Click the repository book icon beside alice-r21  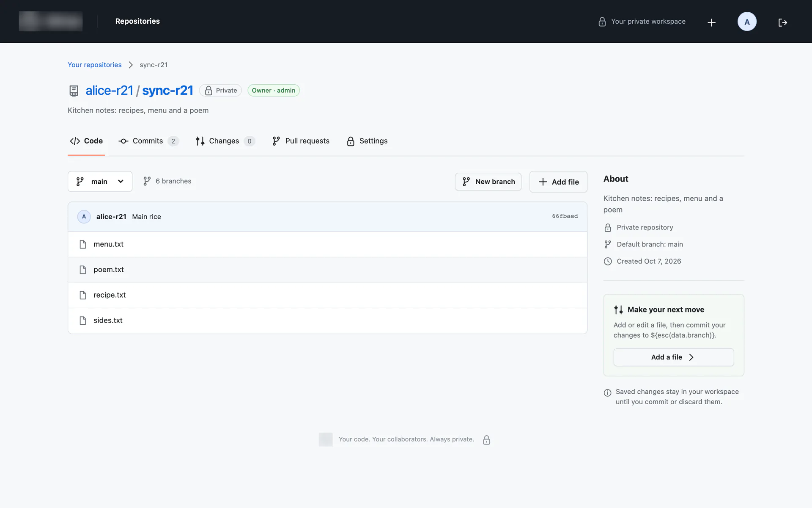pos(74,91)
